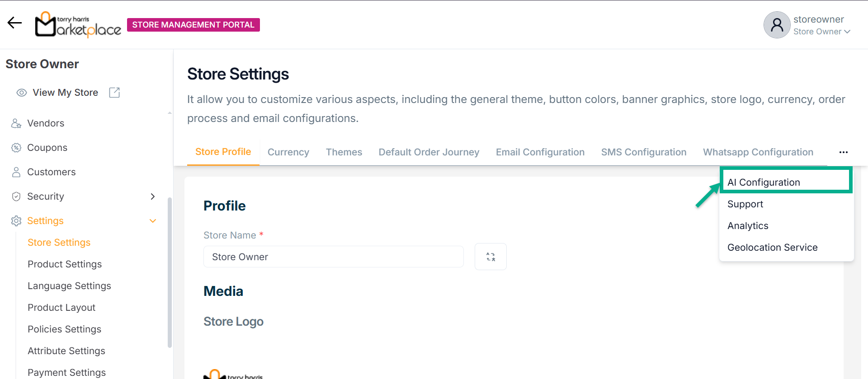Select AI Configuration from the overflow menu
Screen dimensions: 868x379
point(764,182)
